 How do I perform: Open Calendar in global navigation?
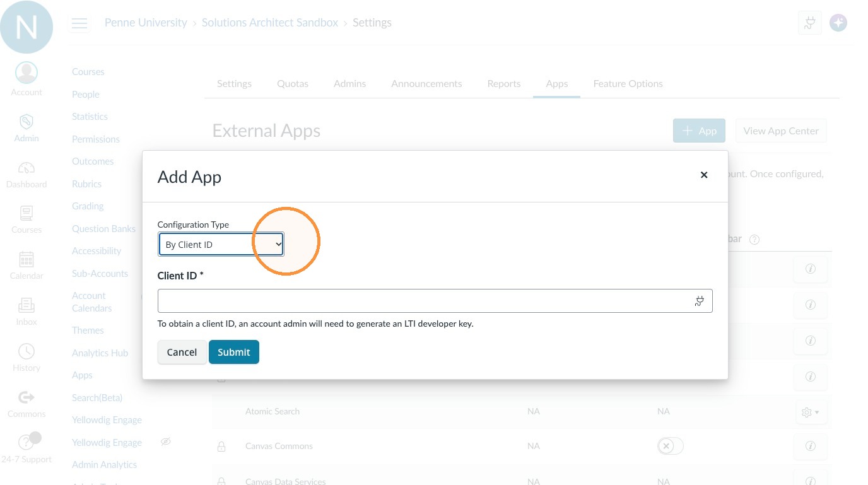click(x=26, y=266)
